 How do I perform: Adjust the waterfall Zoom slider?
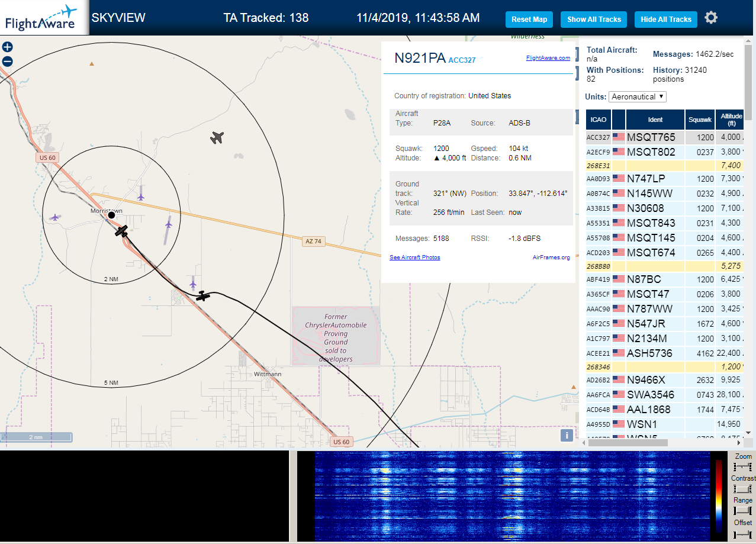pos(742,467)
